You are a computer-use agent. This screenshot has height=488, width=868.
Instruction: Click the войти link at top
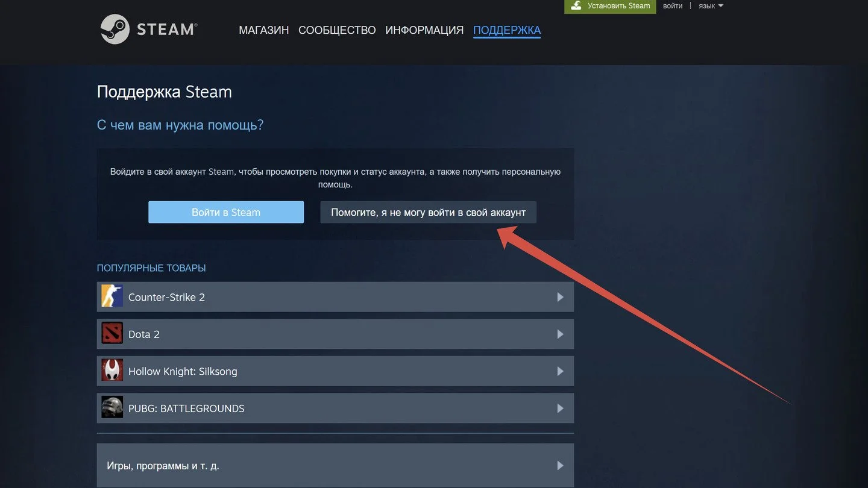(673, 6)
